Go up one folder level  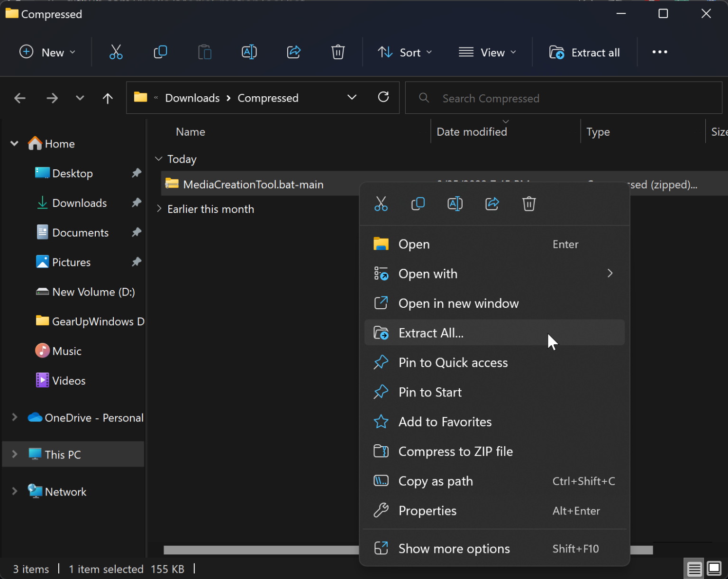pyautogui.click(x=108, y=98)
